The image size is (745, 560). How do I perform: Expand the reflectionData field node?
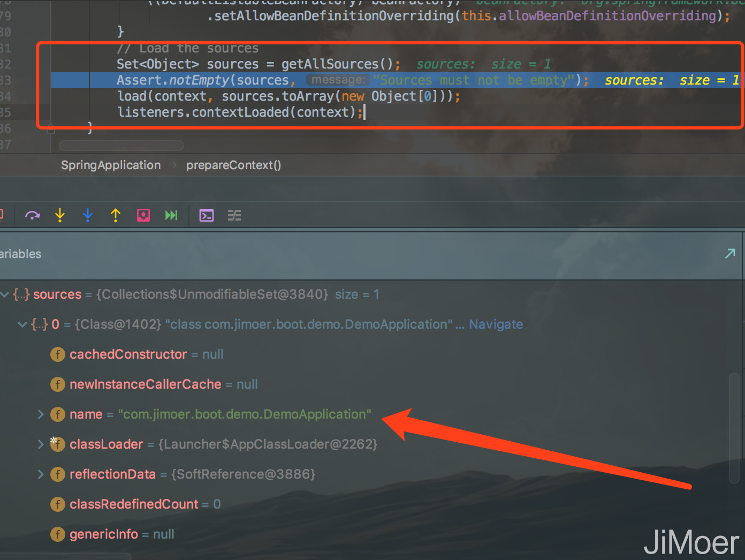[40, 474]
